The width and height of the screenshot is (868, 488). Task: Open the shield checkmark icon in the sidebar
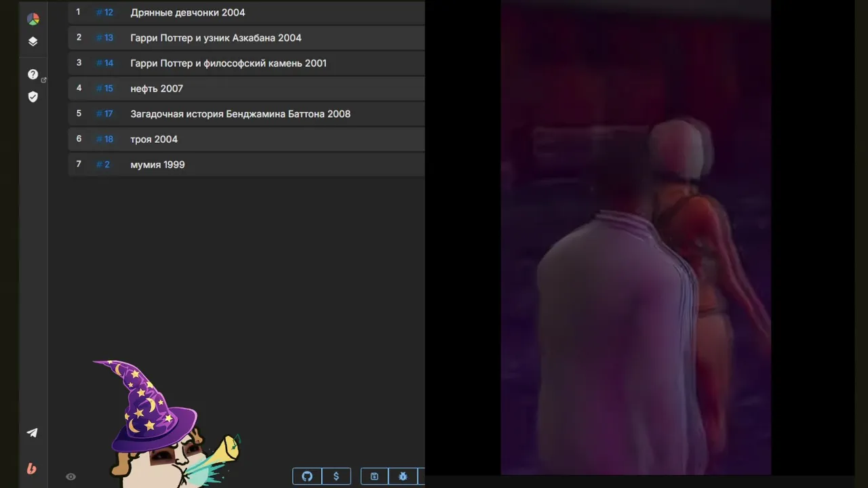pyautogui.click(x=33, y=97)
